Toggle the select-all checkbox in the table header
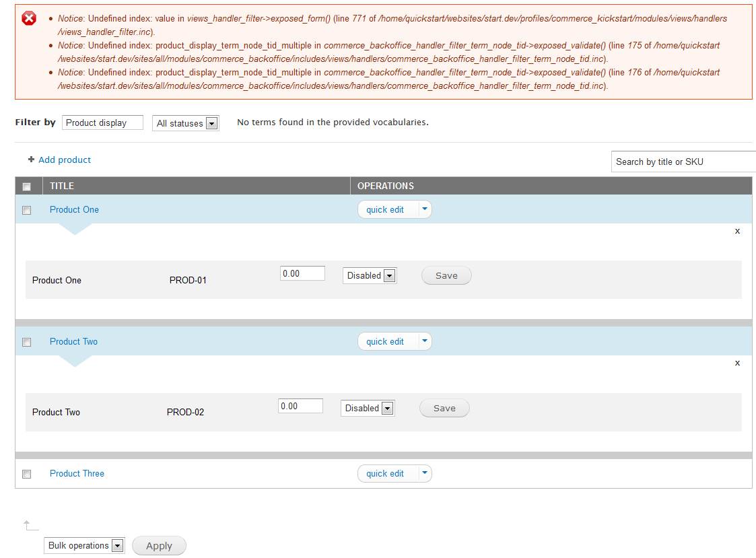756x558 pixels. pos(27,186)
